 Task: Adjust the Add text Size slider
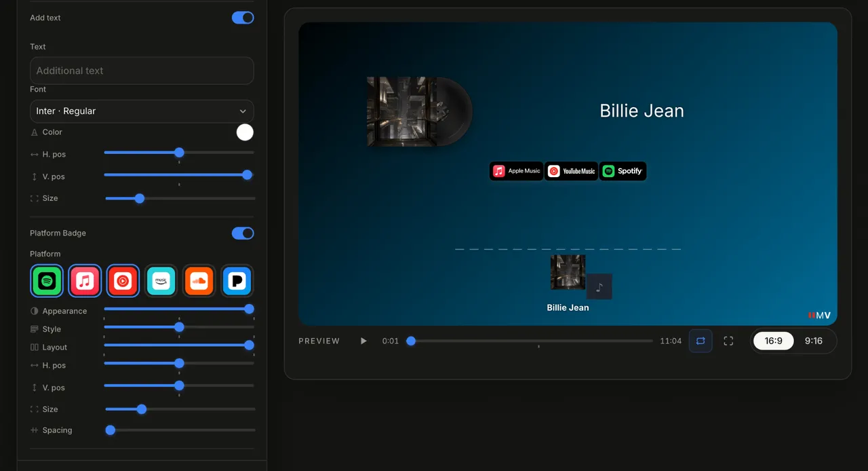(x=180, y=199)
